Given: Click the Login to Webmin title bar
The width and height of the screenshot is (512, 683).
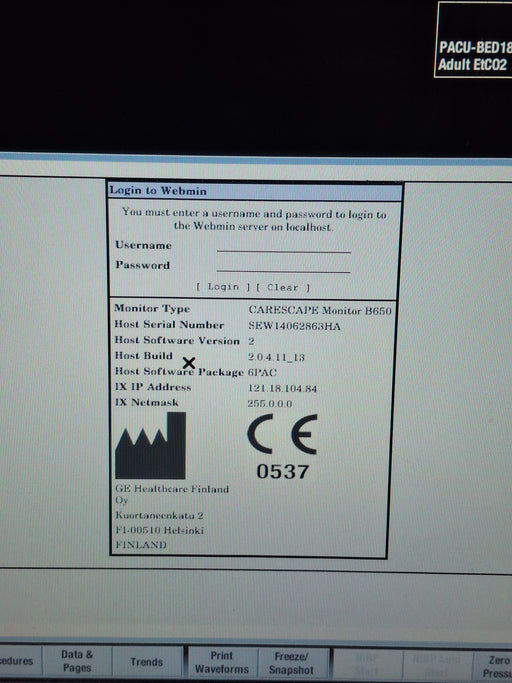Looking at the screenshot, I should pos(255,191).
